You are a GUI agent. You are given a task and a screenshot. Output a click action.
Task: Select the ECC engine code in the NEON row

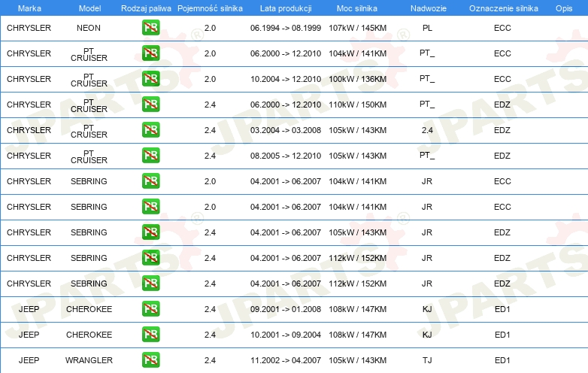[x=502, y=28]
